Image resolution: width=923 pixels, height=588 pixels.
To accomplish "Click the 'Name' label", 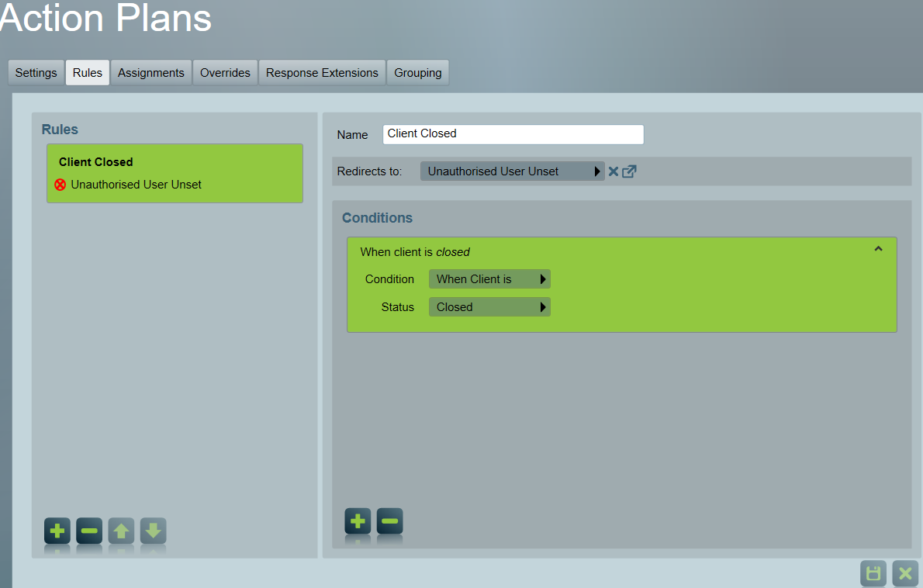I will pyautogui.click(x=353, y=135).
